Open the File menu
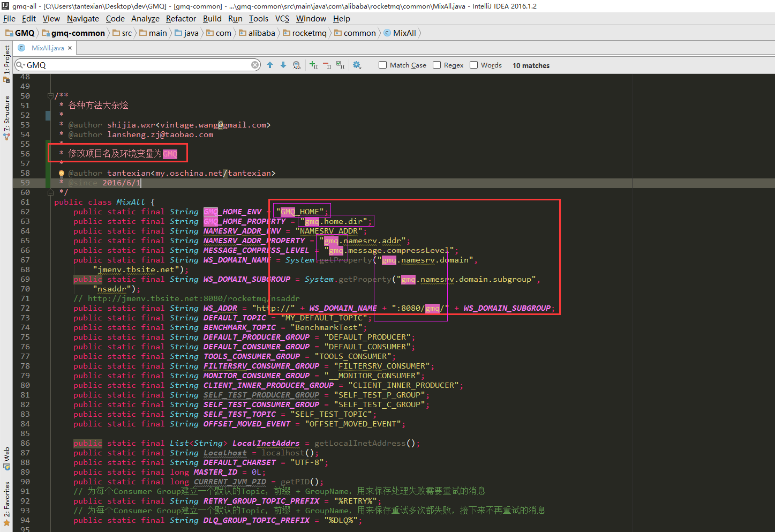Viewport: 775px width, 532px height. [x=9, y=18]
